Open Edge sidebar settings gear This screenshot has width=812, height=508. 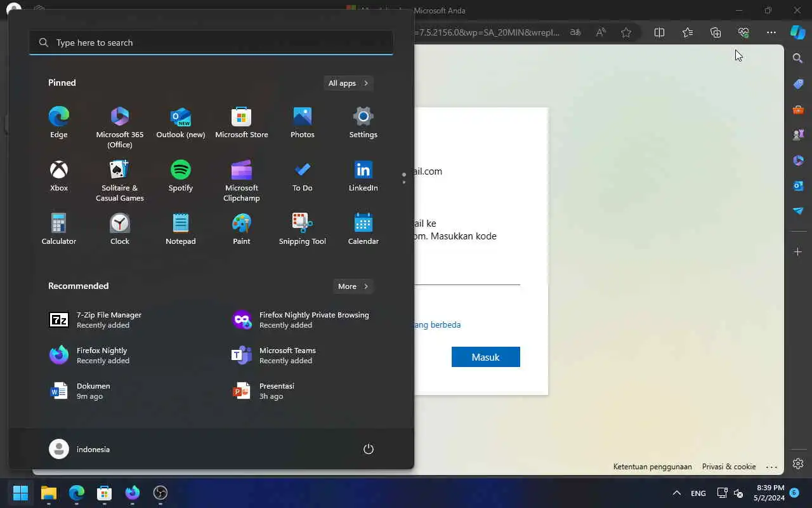(x=798, y=464)
